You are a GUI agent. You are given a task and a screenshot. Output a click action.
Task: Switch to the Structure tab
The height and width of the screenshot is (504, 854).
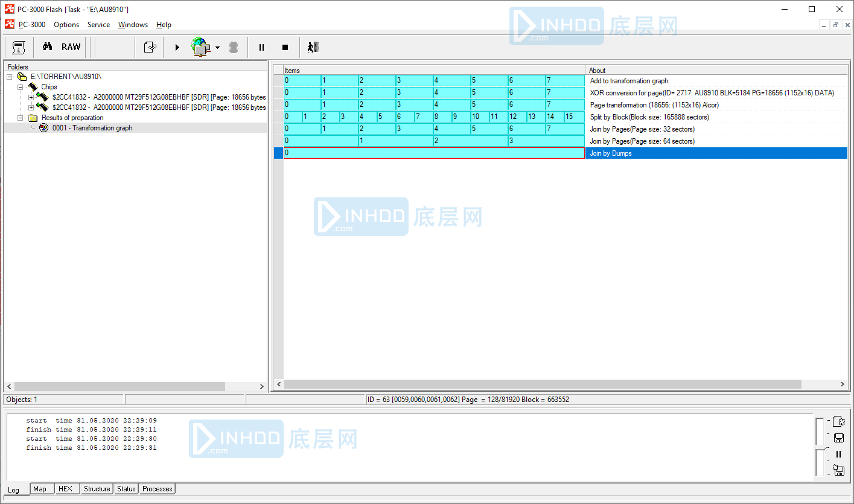97,489
